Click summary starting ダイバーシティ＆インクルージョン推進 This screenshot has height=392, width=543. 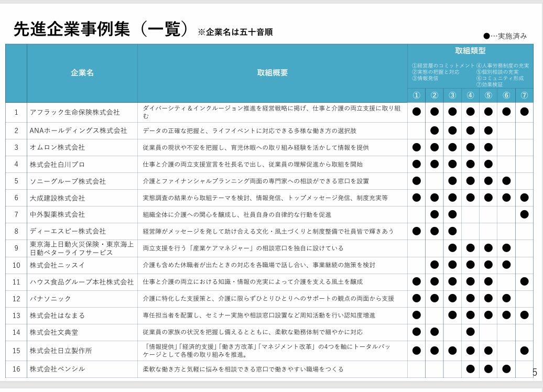[271, 112]
